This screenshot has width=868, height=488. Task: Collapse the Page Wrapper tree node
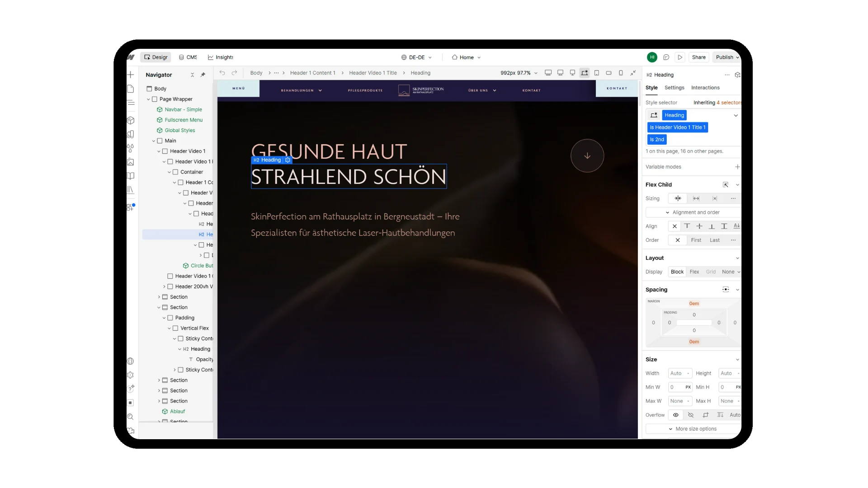148,99
